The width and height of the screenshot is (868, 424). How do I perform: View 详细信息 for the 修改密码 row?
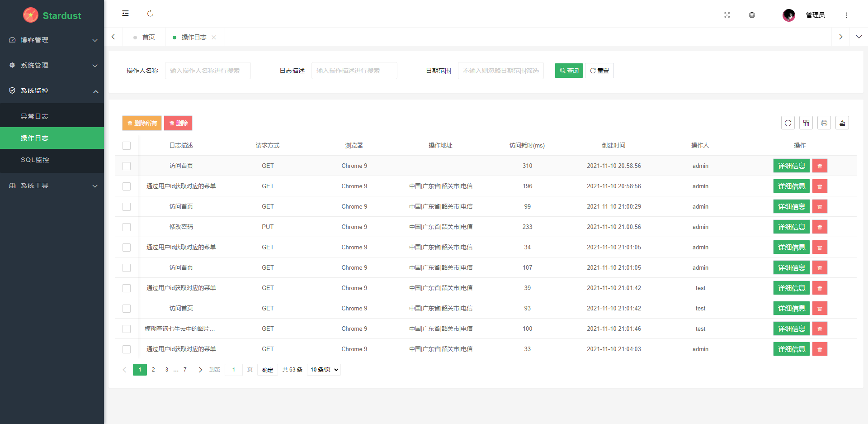click(791, 227)
